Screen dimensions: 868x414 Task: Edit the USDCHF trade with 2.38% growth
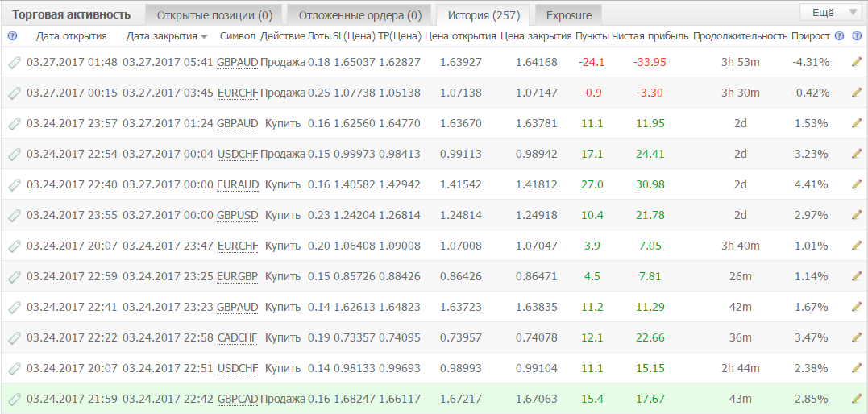click(x=857, y=367)
